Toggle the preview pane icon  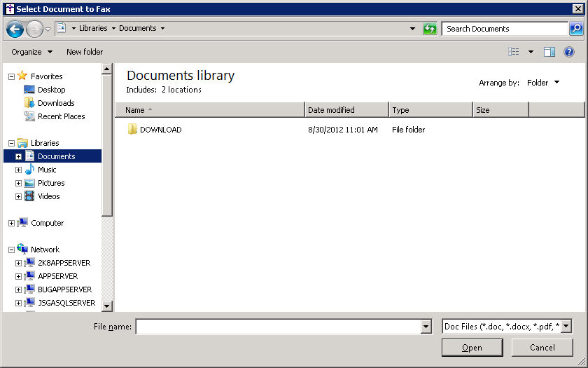[549, 52]
